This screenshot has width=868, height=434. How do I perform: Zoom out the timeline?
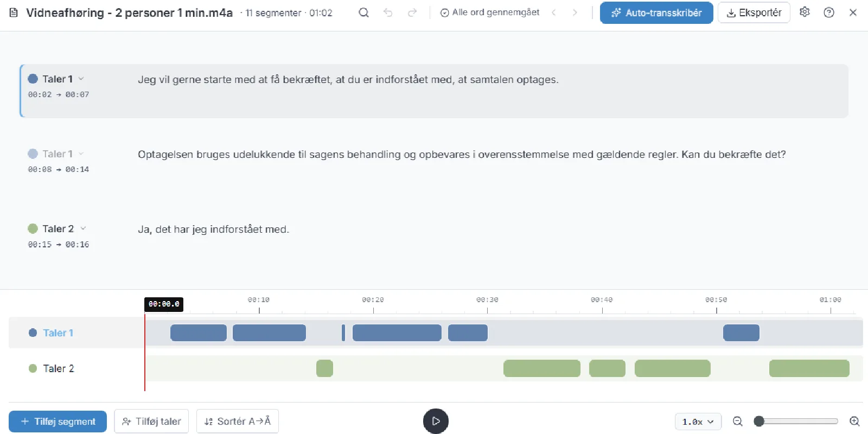[x=738, y=421]
